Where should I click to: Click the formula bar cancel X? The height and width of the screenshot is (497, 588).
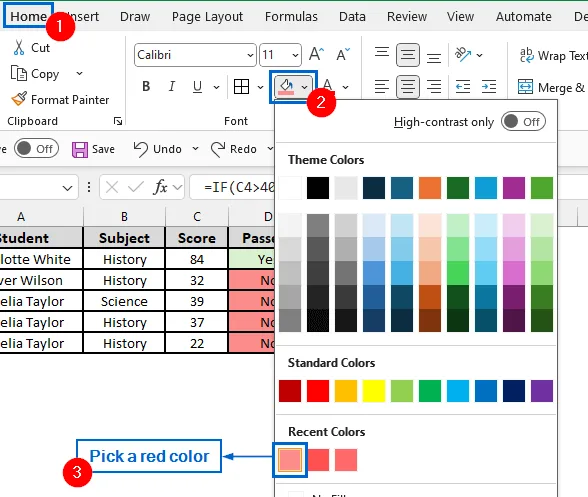[x=112, y=186]
